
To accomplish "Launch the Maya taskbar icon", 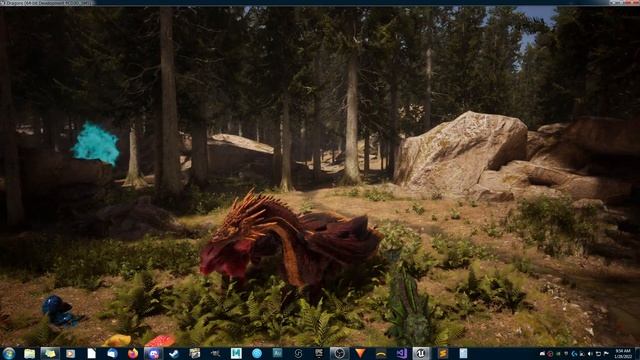I will point(236,353).
